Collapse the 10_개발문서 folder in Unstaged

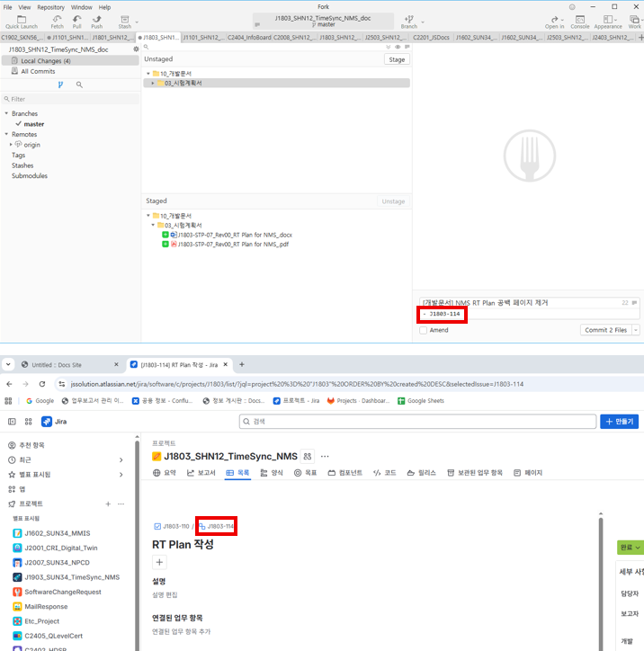click(148, 73)
